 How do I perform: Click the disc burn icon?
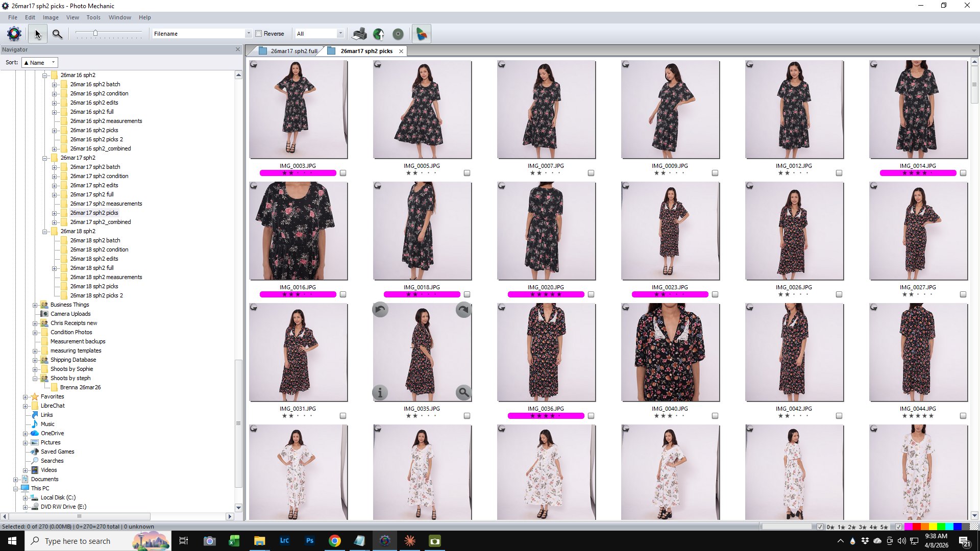398,34
